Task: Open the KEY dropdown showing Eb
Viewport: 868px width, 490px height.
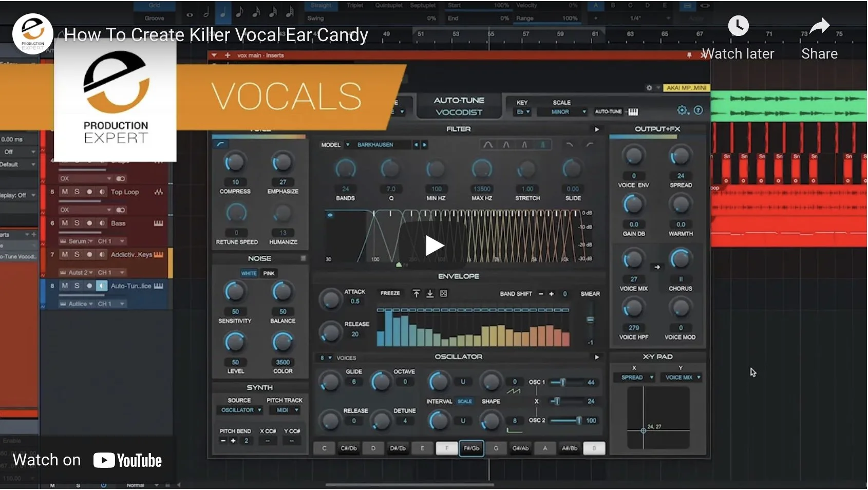Action: (x=523, y=112)
